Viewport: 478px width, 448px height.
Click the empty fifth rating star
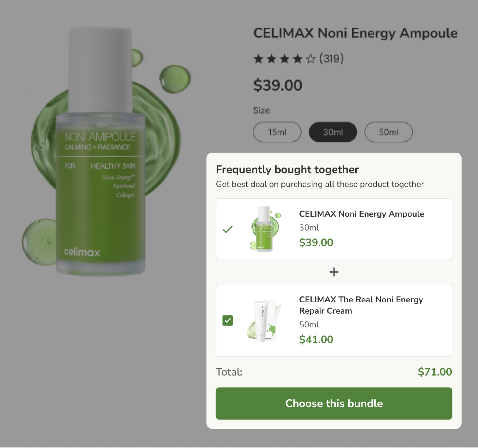[x=311, y=59]
